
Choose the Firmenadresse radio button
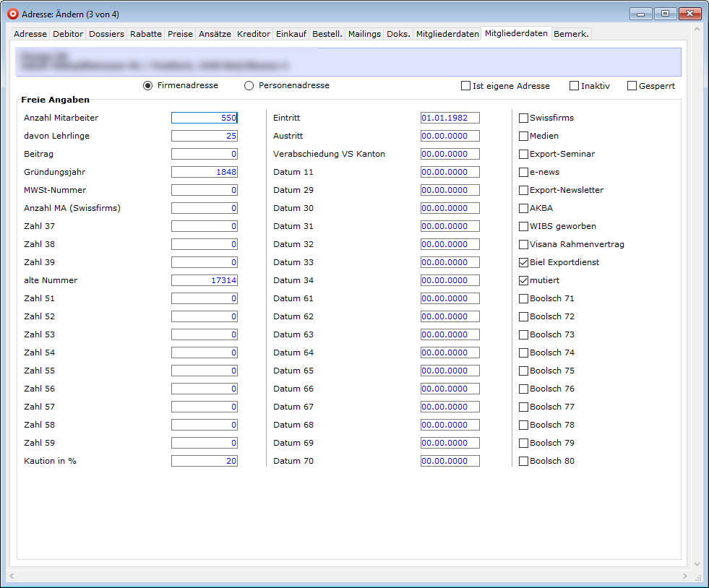tap(148, 86)
